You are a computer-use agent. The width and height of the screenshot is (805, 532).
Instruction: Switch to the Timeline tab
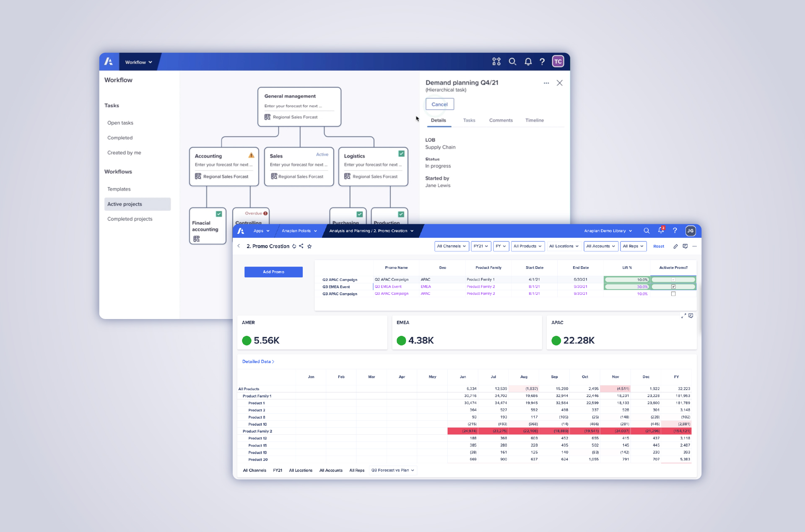pyautogui.click(x=535, y=120)
